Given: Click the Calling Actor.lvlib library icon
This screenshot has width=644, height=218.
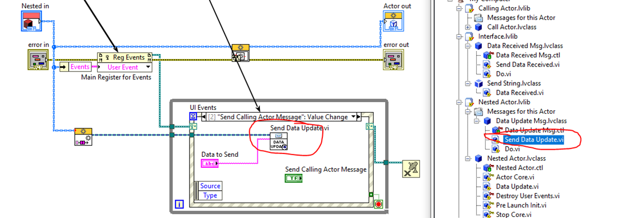Looking at the screenshot, I should click(x=469, y=9).
